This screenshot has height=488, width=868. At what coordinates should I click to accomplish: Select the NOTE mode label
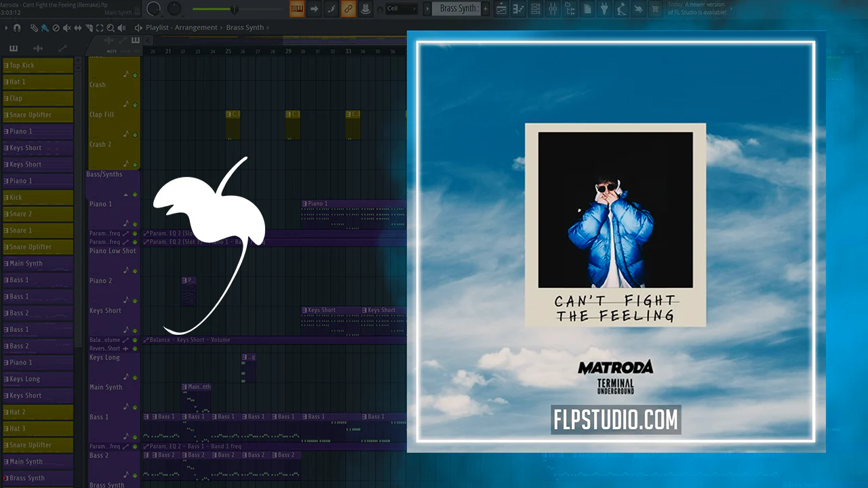pos(112,52)
